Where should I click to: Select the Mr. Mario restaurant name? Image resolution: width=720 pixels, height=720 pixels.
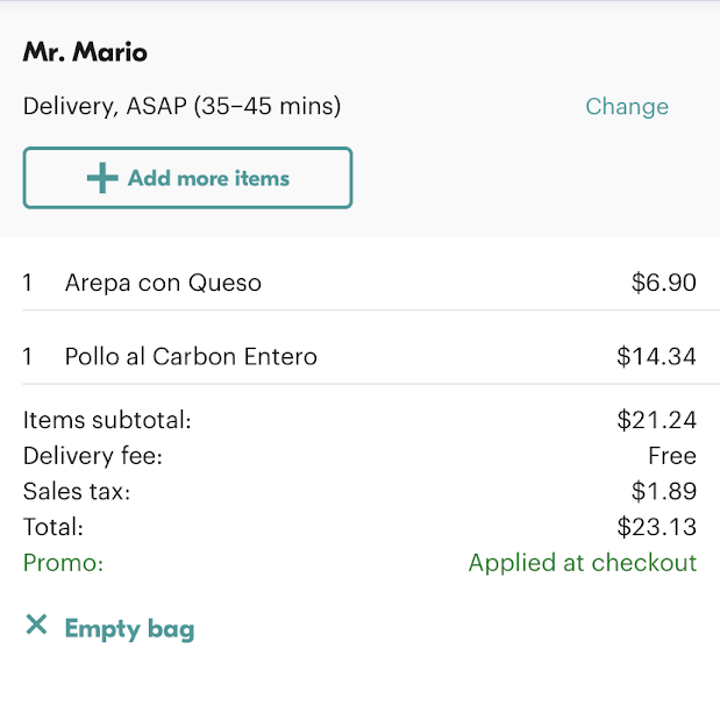click(85, 52)
